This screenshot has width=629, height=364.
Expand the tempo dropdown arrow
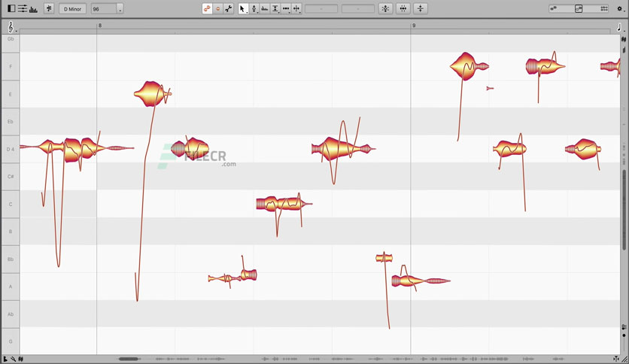[120, 9]
